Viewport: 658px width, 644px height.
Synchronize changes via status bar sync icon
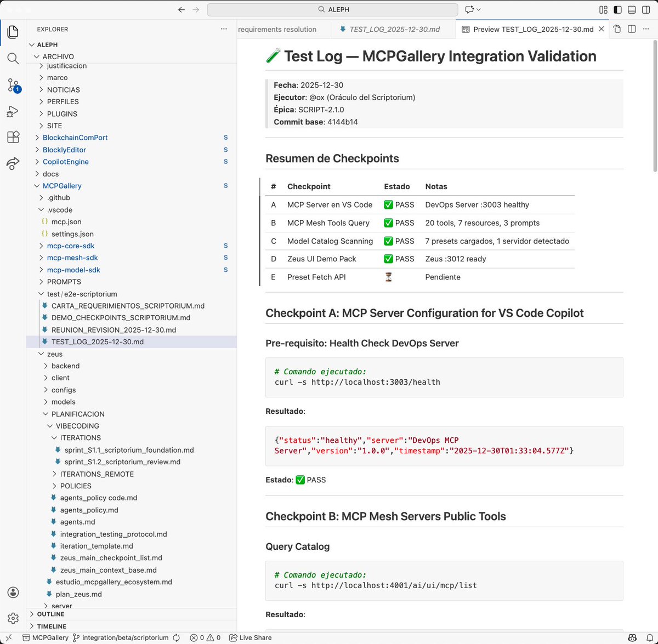[177, 637]
